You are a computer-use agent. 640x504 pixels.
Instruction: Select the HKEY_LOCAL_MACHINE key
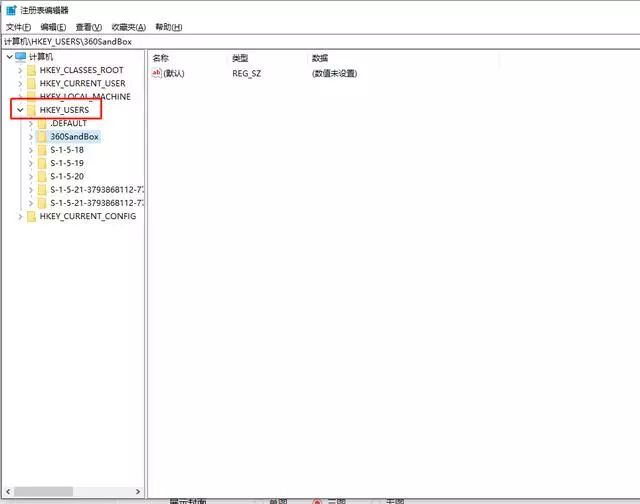pyautogui.click(x=85, y=96)
